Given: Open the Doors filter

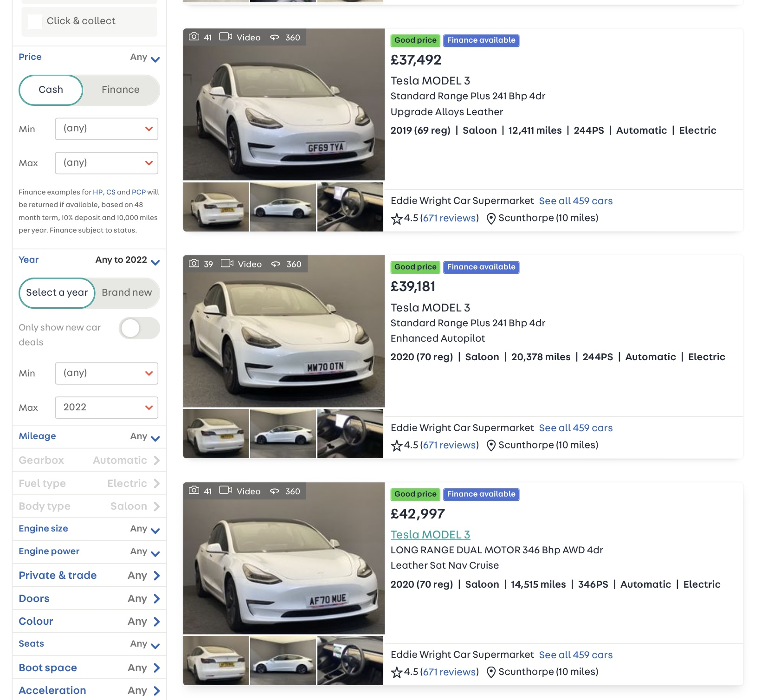Looking at the screenshot, I should pos(89,599).
